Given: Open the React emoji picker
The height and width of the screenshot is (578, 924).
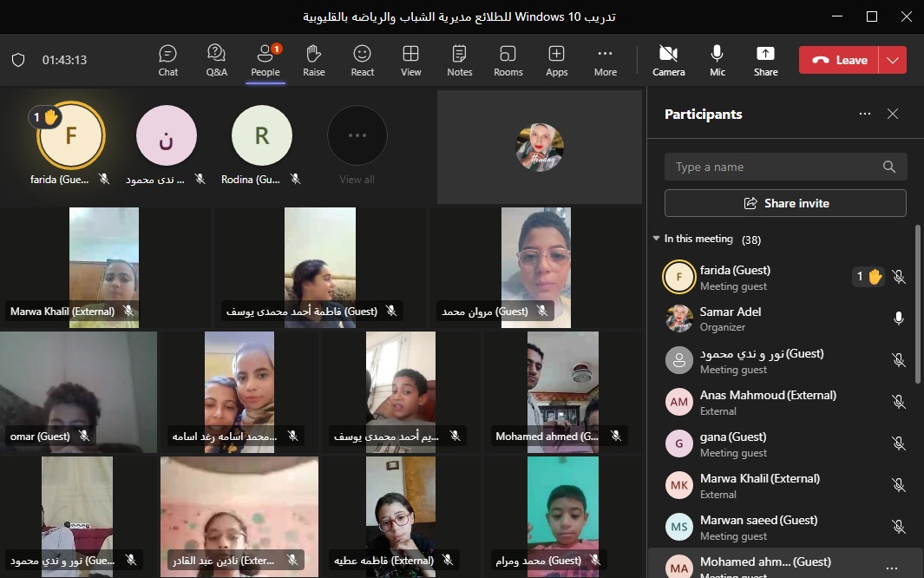Looking at the screenshot, I should pos(363,60).
